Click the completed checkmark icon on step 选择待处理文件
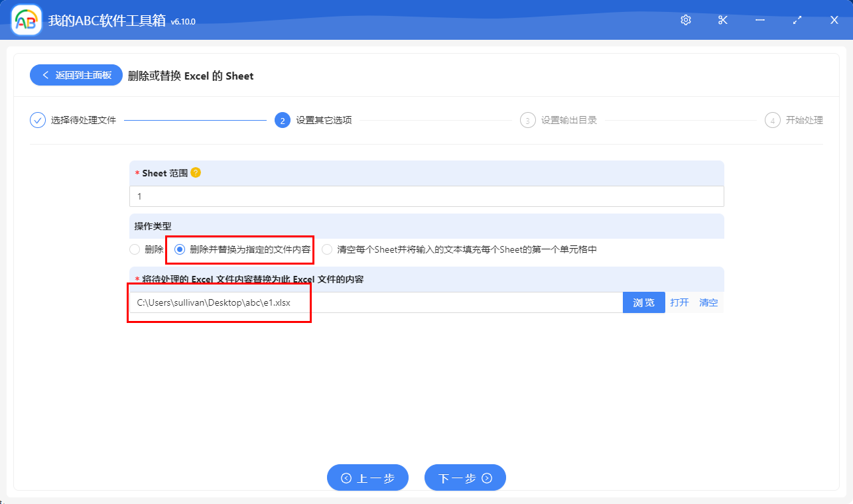The height and width of the screenshot is (504, 853). [x=37, y=120]
